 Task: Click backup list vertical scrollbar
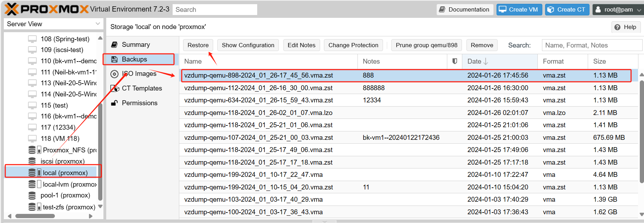[642, 131]
